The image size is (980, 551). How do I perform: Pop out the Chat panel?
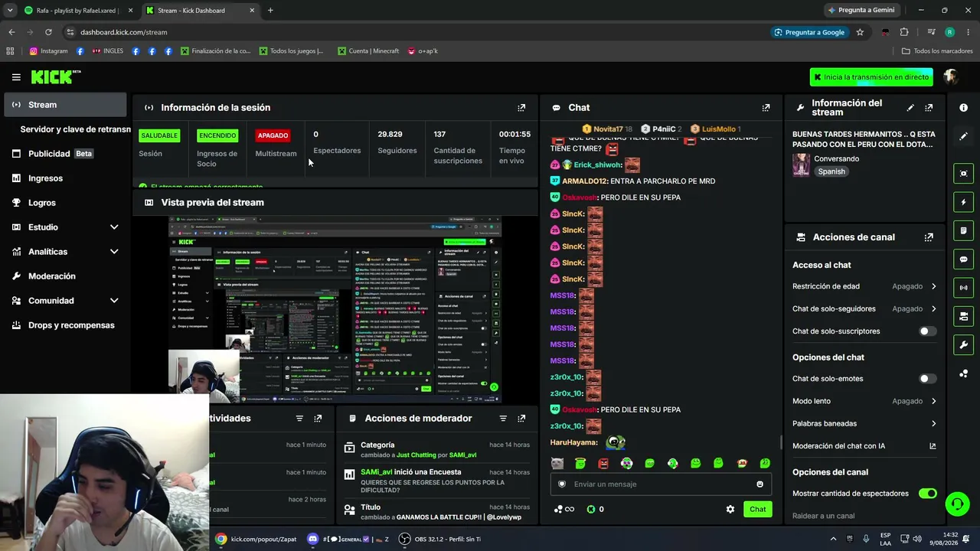tap(766, 108)
